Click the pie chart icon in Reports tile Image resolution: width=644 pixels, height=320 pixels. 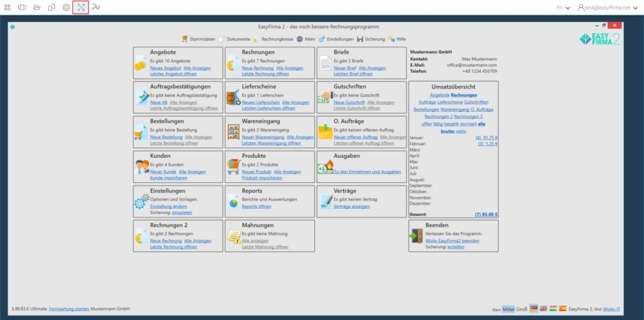[x=233, y=202]
